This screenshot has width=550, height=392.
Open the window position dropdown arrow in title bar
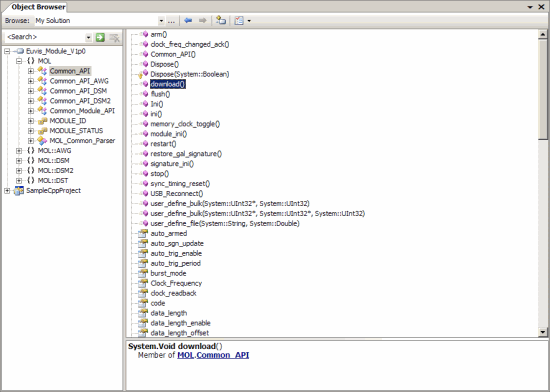coord(530,7)
